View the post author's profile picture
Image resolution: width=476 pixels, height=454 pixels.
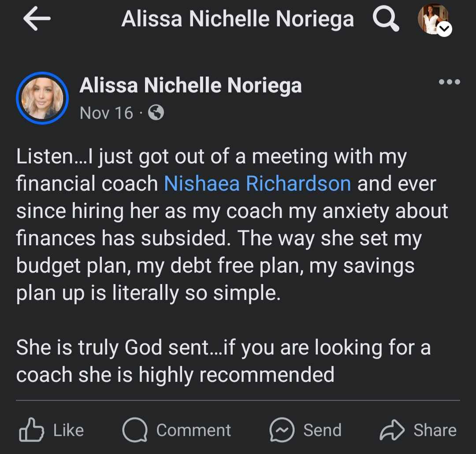click(42, 98)
